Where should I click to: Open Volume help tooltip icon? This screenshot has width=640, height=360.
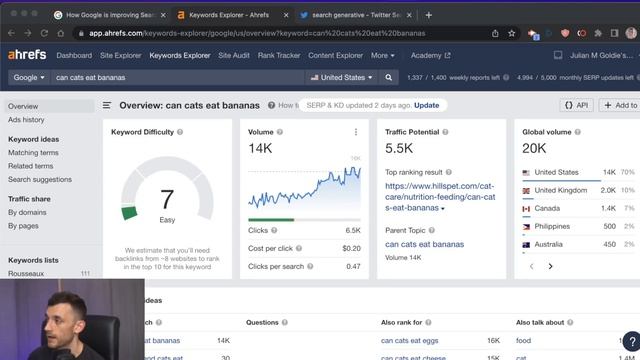[x=280, y=132]
